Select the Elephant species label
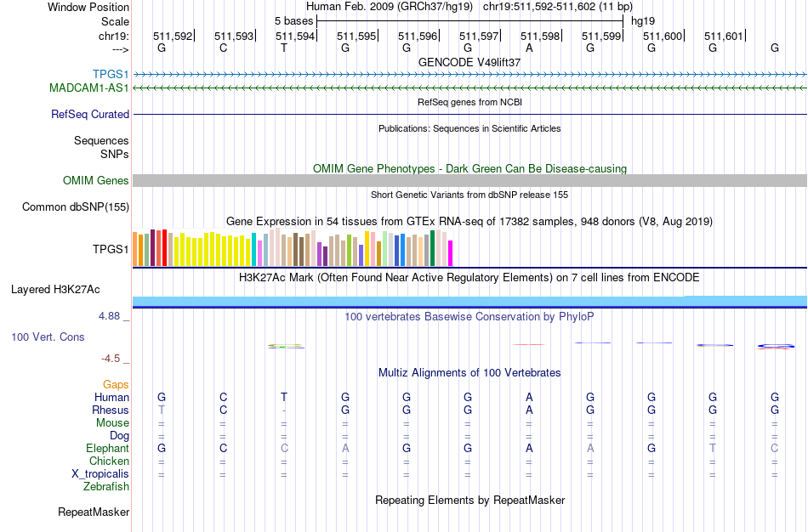This screenshot has height=532, width=808. (108, 448)
